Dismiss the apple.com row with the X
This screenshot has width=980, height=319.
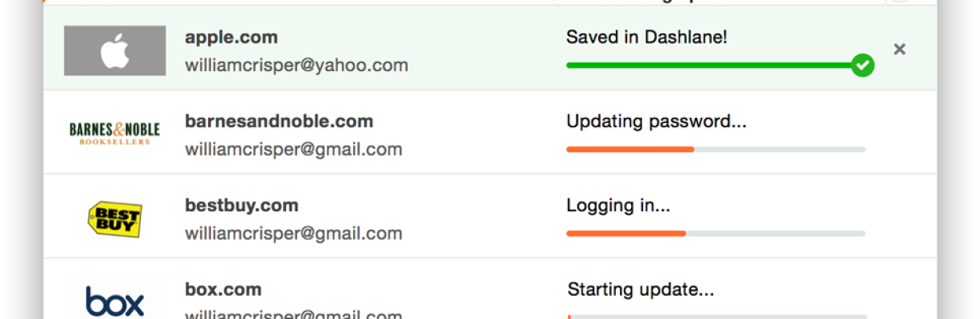click(900, 49)
